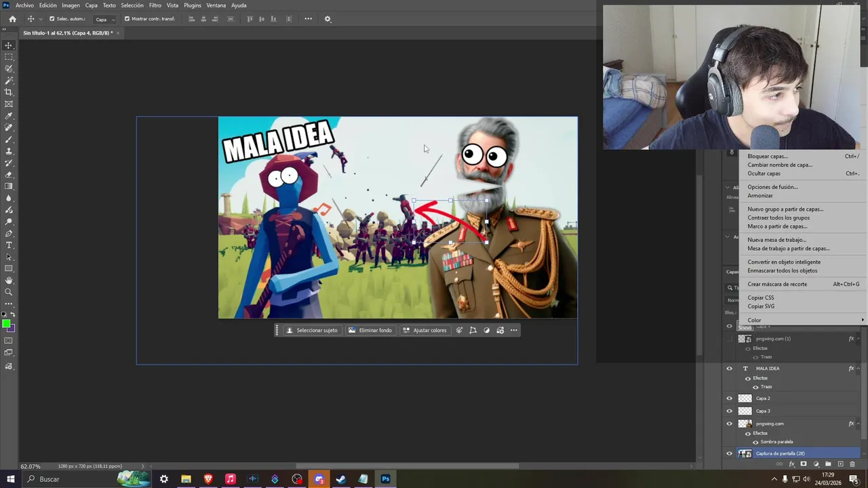Open Photoshop icon in the taskbar

click(x=385, y=479)
